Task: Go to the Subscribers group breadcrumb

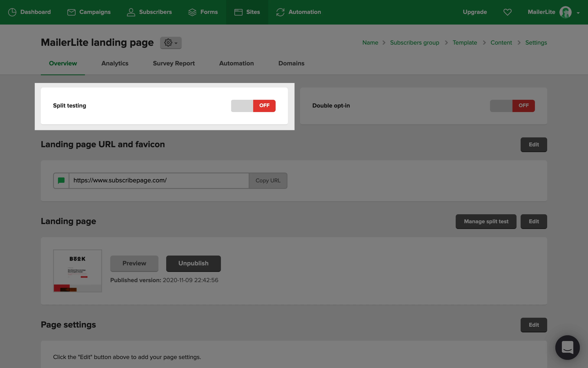Action: pyautogui.click(x=414, y=43)
